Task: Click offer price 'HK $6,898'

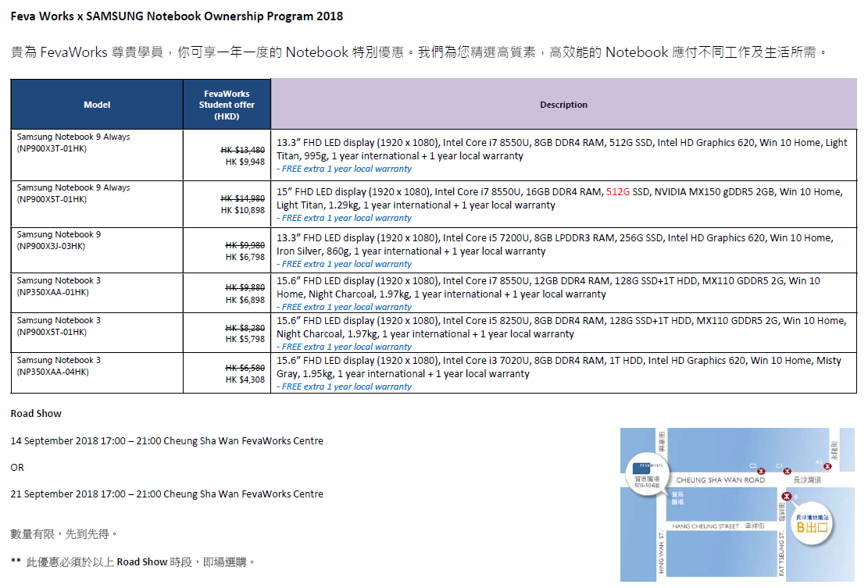Action: click(245, 300)
